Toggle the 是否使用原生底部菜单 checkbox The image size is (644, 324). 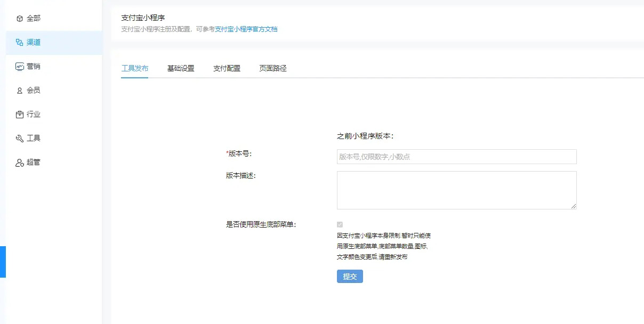pos(340,225)
